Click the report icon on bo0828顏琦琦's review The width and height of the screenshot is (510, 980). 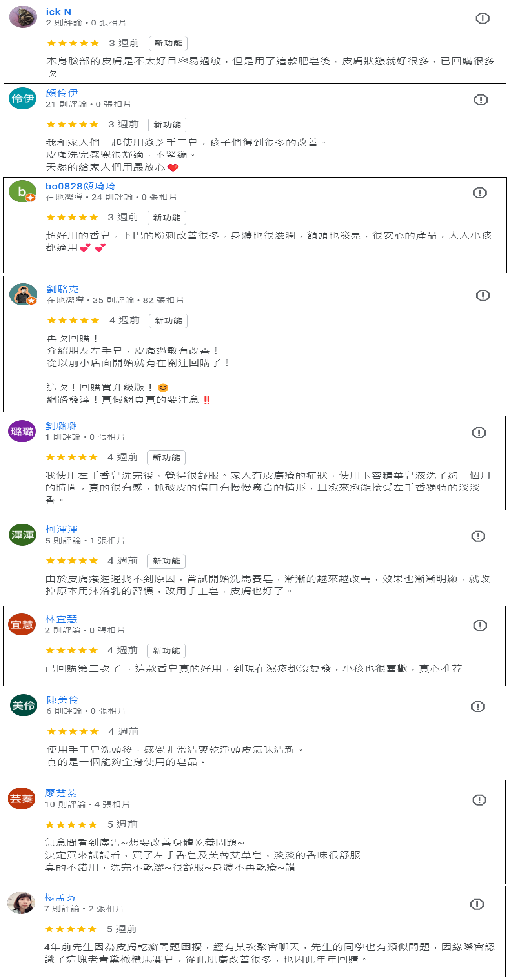coord(480,193)
